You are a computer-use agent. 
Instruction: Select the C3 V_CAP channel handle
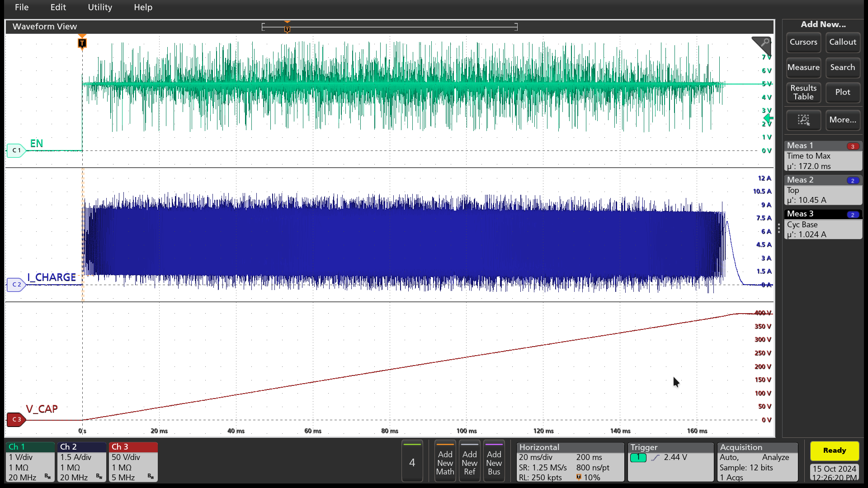(16, 419)
